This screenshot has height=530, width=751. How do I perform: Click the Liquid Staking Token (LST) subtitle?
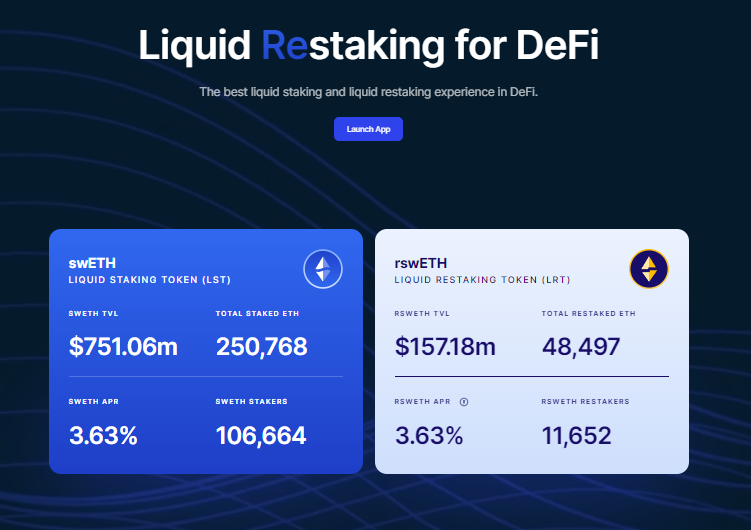(150, 280)
